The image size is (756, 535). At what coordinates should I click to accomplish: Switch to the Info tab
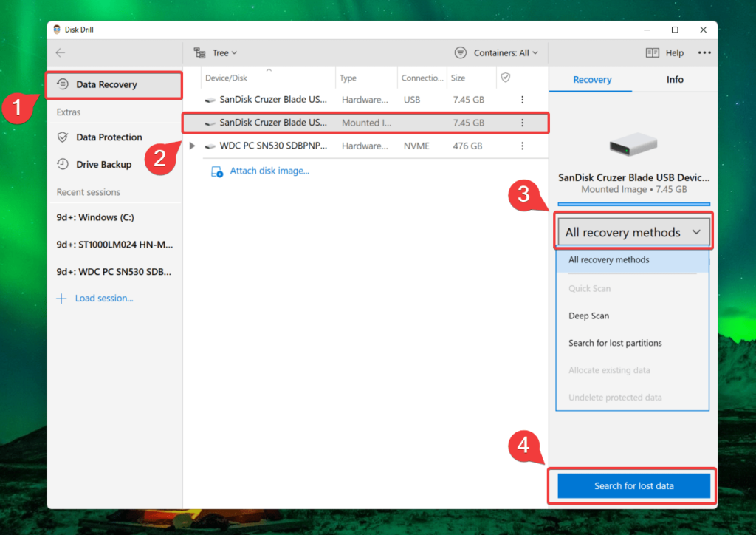tap(674, 79)
